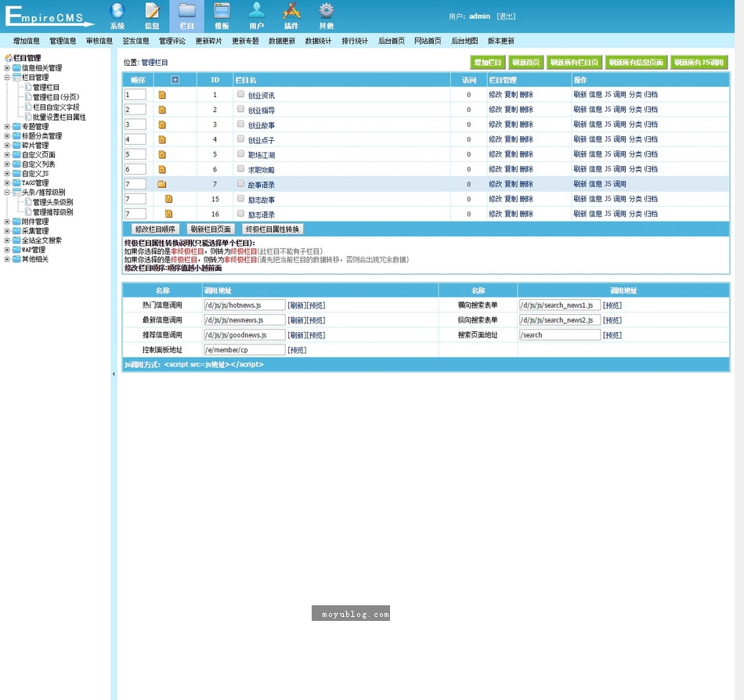
Task: Click the file icon in 创业资讯 row
Action: pyautogui.click(x=162, y=95)
